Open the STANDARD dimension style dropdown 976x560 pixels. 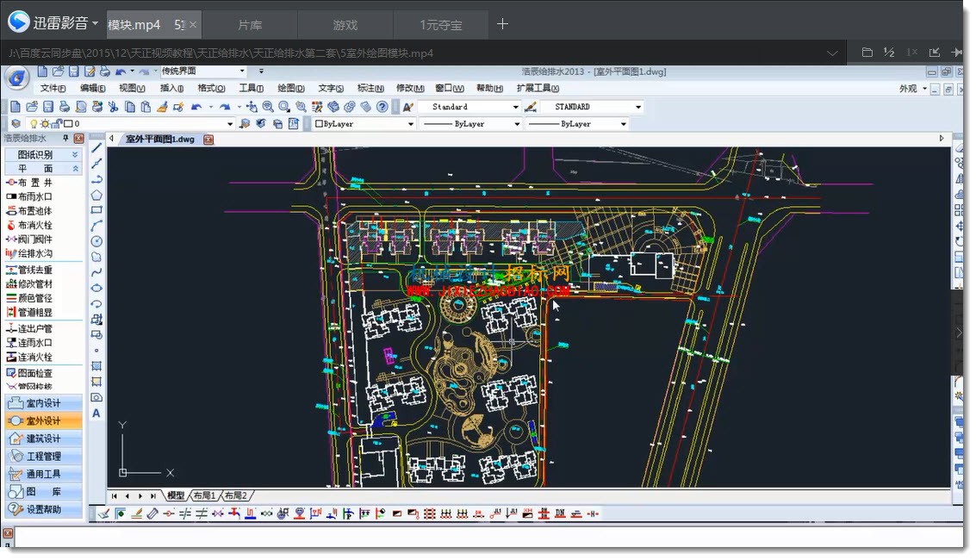pos(638,107)
